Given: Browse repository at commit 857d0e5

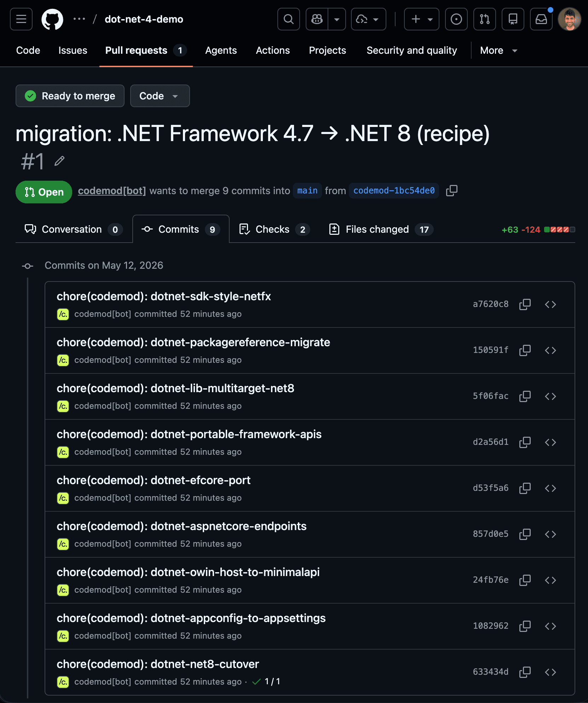Looking at the screenshot, I should (x=550, y=534).
